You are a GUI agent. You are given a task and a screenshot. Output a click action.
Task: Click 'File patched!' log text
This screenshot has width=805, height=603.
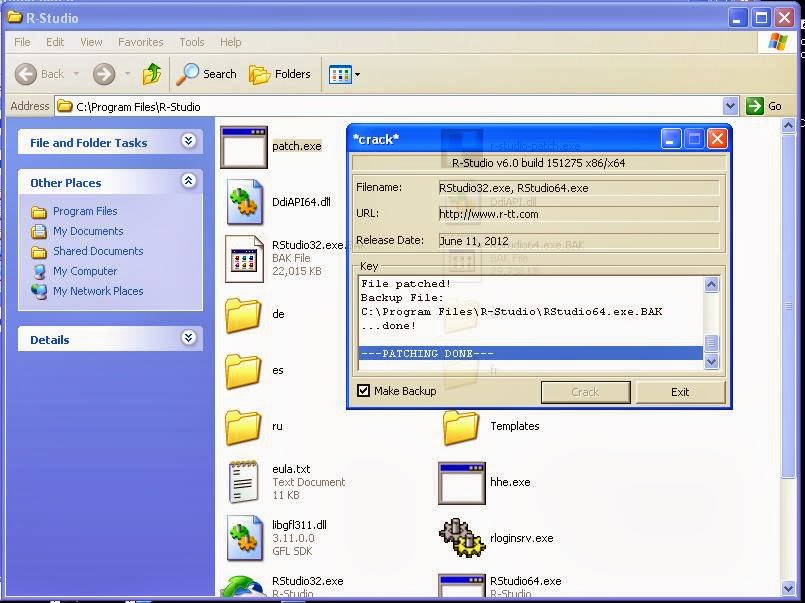tap(406, 284)
